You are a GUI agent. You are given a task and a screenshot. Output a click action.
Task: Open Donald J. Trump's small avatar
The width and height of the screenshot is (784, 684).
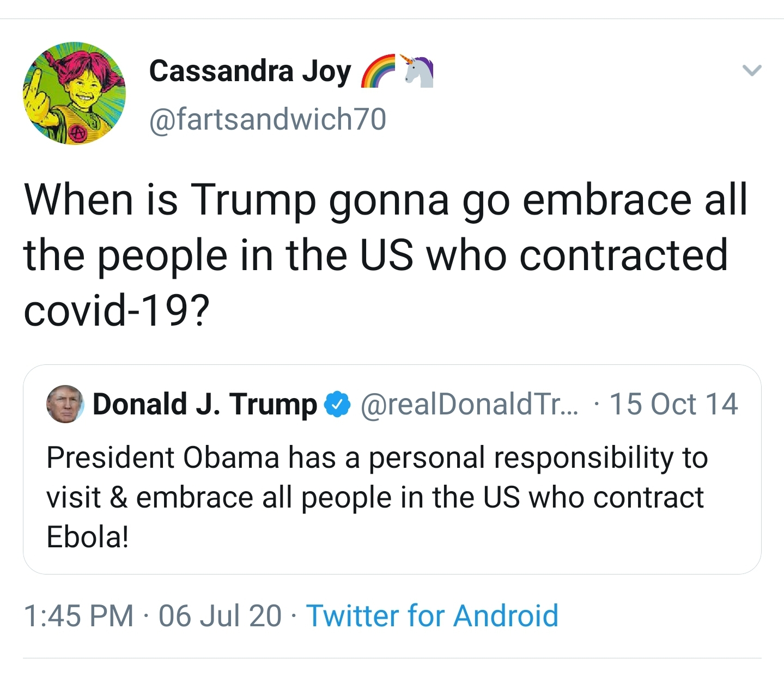pos(65,404)
